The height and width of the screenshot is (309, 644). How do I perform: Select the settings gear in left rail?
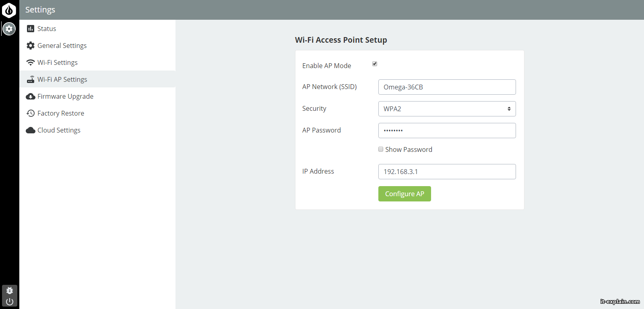tap(9, 29)
